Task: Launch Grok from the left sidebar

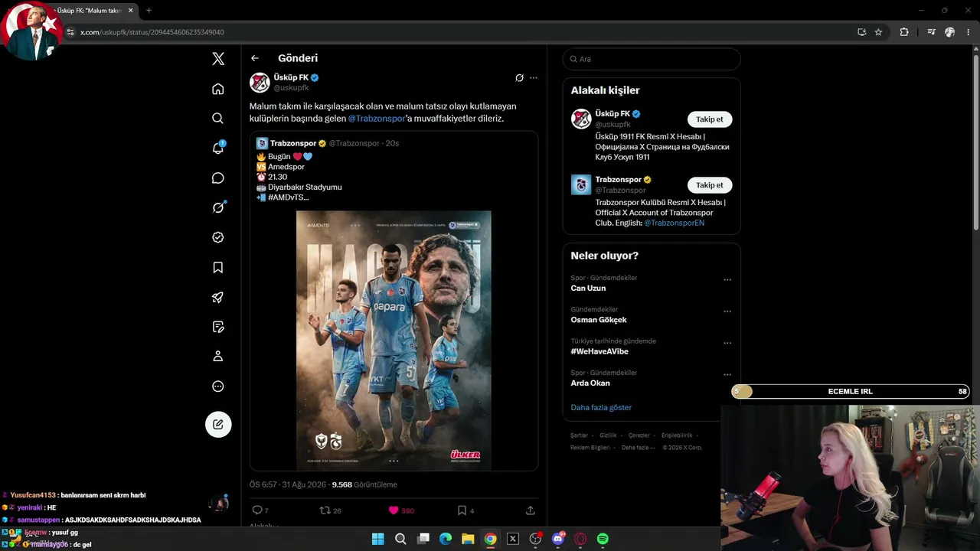Action: (x=218, y=207)
